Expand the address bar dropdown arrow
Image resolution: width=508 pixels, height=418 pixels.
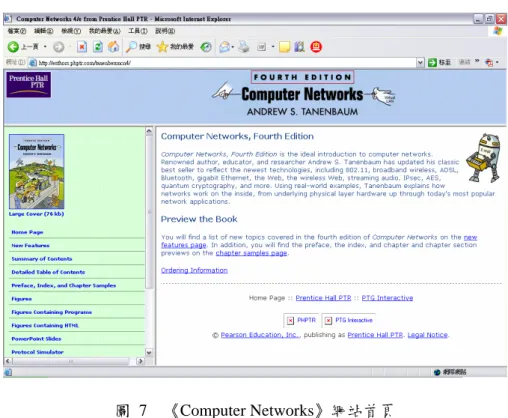(x=420, y=62)
